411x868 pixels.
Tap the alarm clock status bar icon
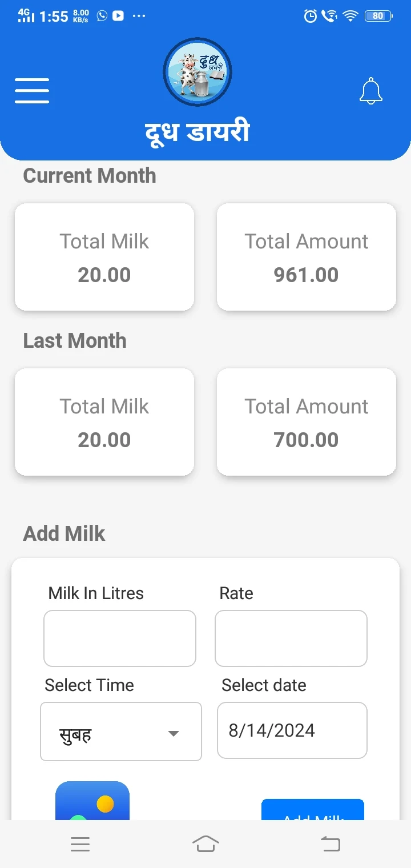[310, 16]
